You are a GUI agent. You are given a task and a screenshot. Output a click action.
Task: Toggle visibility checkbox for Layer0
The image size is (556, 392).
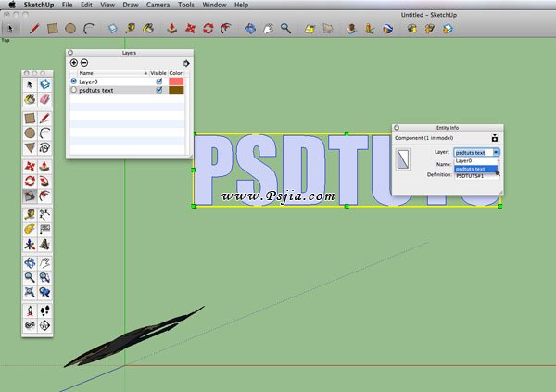(159, 82)
